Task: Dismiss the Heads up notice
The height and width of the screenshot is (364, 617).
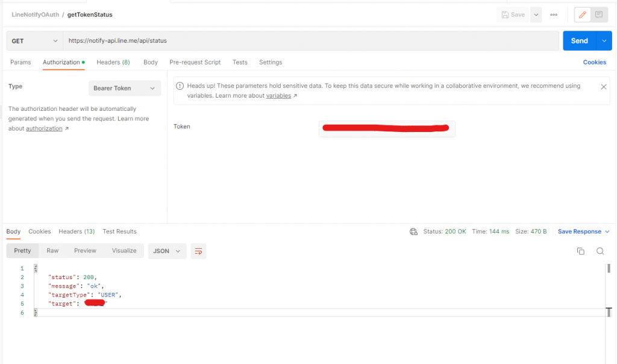Action: coord(604,87)
